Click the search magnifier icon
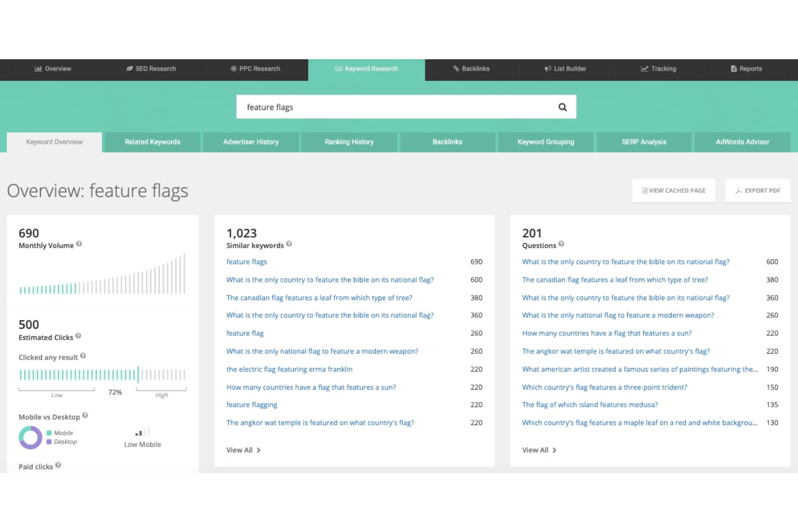 coord(562,107)
